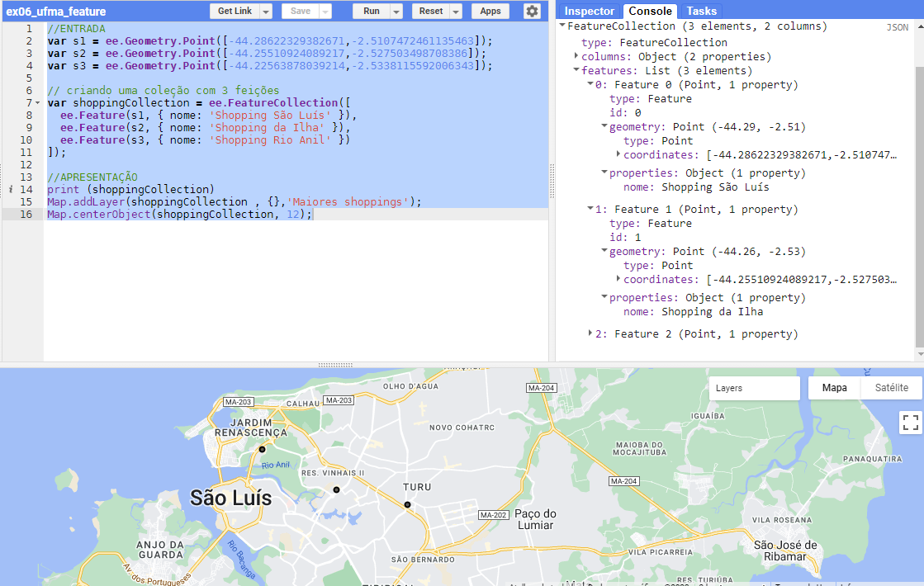This screenshot has width=924, height=586.
Task: Expand Feature 2 node
Action: [590, 333]
